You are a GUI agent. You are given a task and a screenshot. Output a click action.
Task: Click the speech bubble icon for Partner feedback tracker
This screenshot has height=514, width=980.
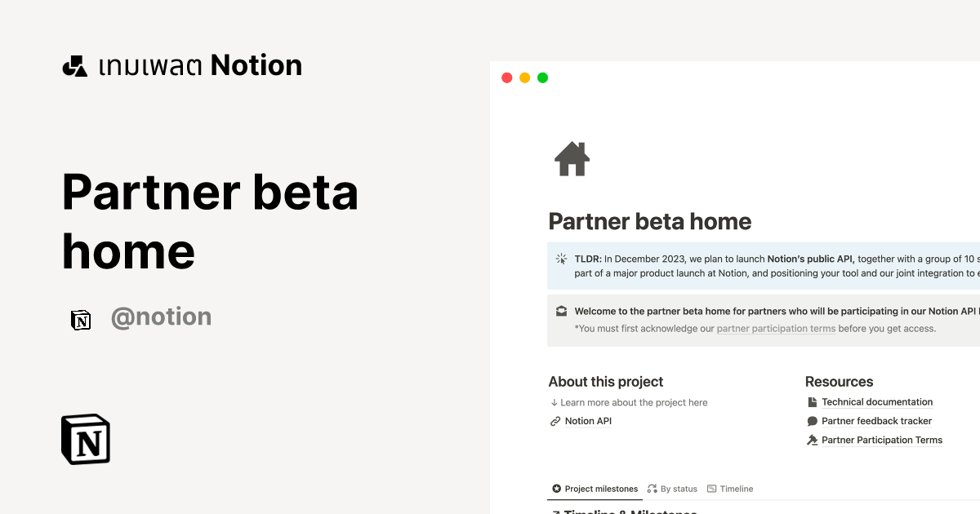(812, 420)
